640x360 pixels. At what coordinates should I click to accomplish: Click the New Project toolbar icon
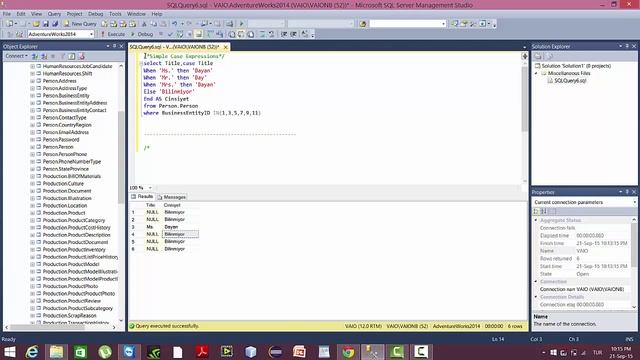(x=10, y=24)
